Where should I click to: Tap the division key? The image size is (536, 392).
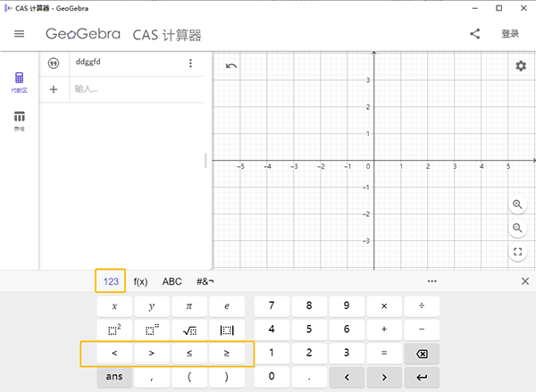point(422,306)
